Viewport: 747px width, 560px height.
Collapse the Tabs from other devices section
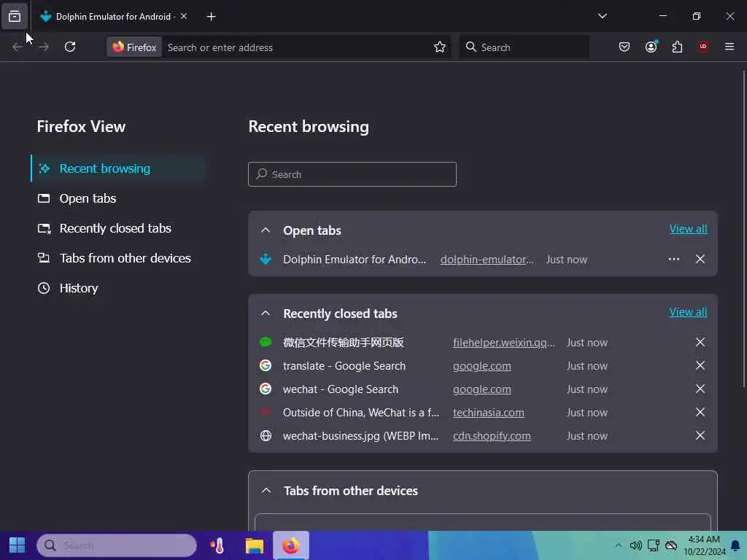click(x=266, y=491)
